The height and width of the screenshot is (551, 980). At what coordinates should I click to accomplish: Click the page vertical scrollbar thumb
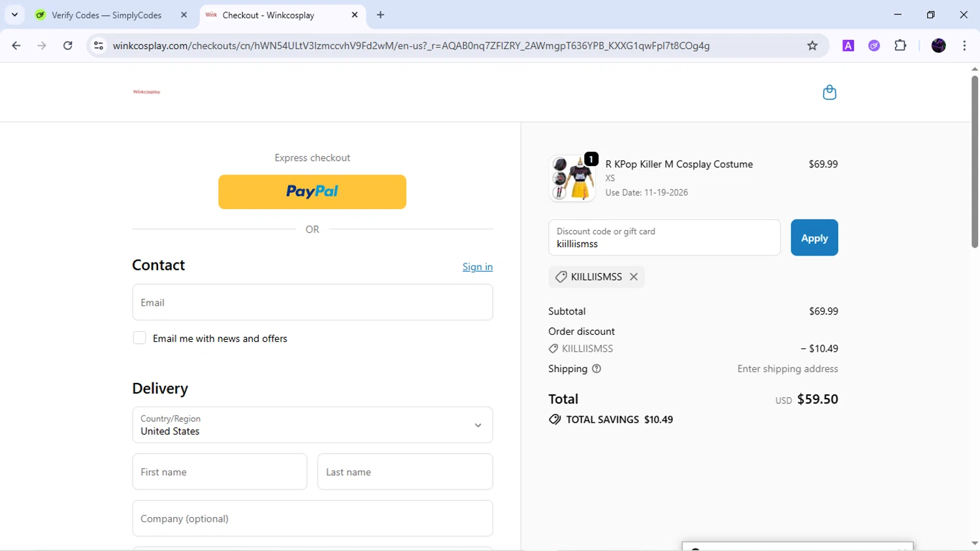coord(974,161)
